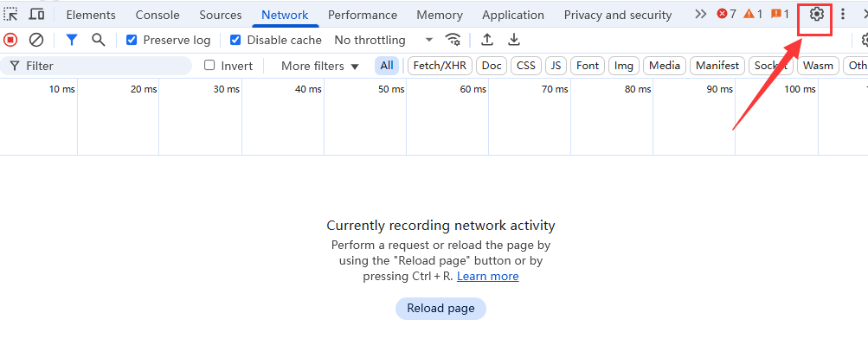Open network search with magnifier icon
The width and height of the screenshot is (868, 345).
pyautogui.click(x=98, y=40)
